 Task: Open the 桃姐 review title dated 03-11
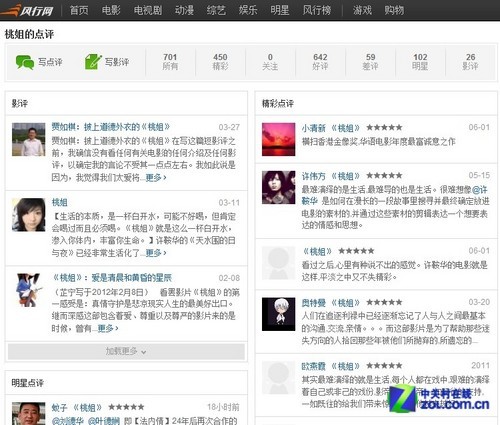(x=59, y=202)
